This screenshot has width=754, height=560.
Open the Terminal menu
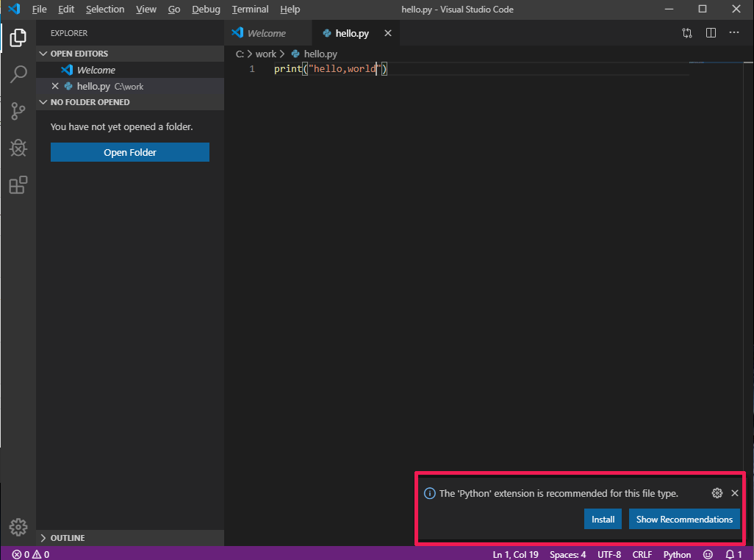[x=250, y=9]
